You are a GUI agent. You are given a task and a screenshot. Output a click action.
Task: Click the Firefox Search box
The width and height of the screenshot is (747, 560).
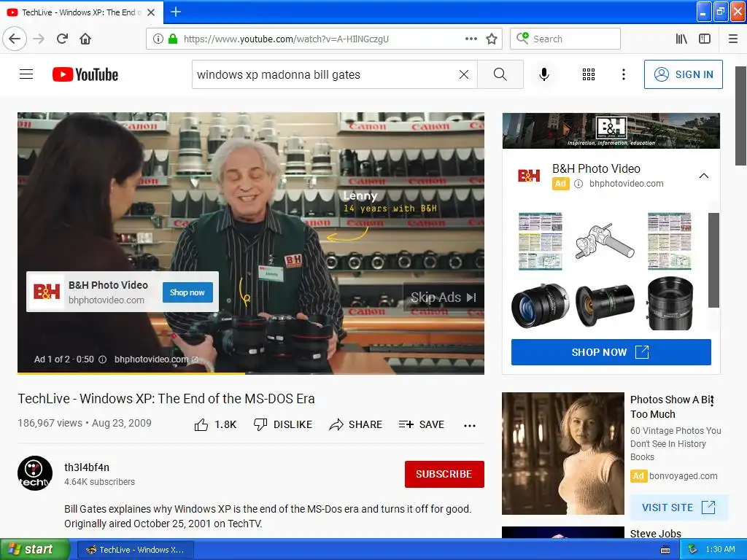click(565, 39)
